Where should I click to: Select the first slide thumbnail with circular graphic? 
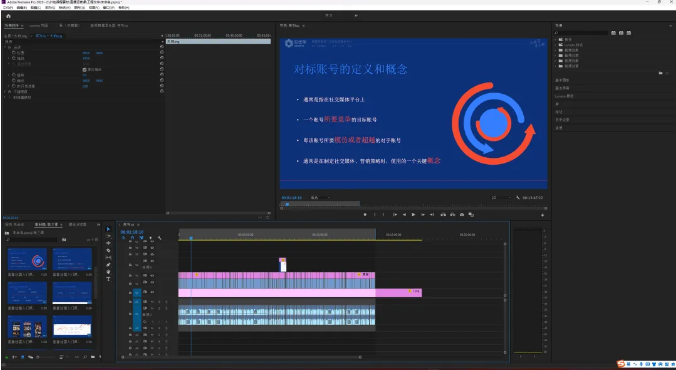(x=27, y=259)
